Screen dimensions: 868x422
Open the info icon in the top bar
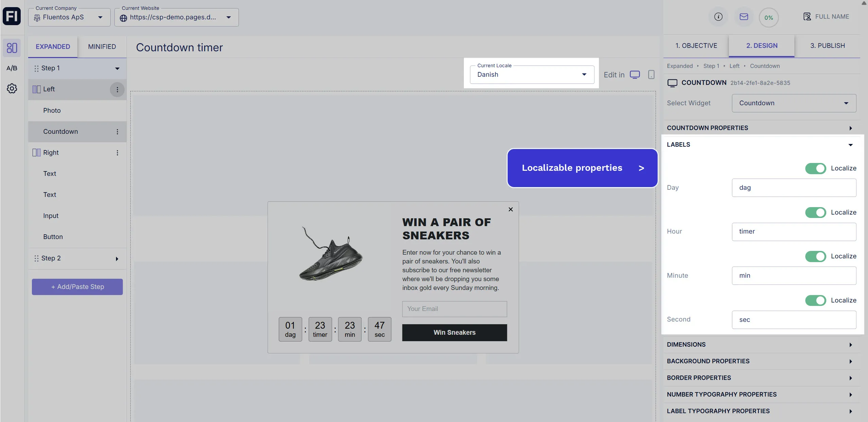click(x=718, y=17)
